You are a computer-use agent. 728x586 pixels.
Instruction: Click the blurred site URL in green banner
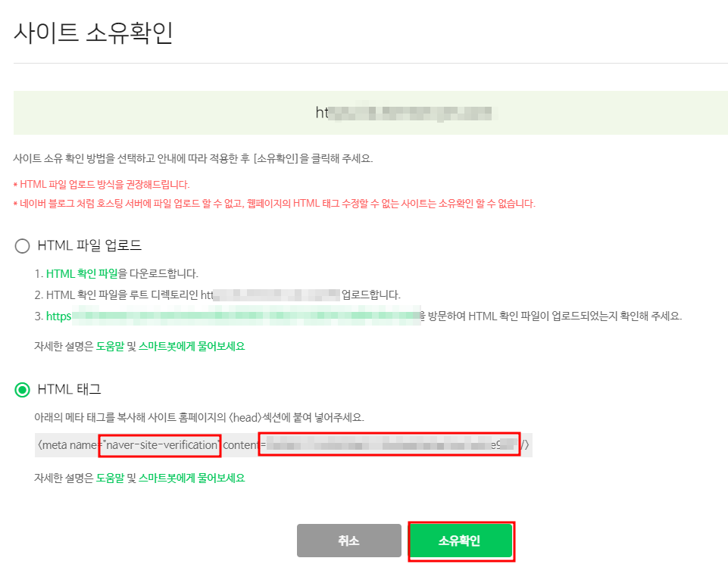point(404,113)
